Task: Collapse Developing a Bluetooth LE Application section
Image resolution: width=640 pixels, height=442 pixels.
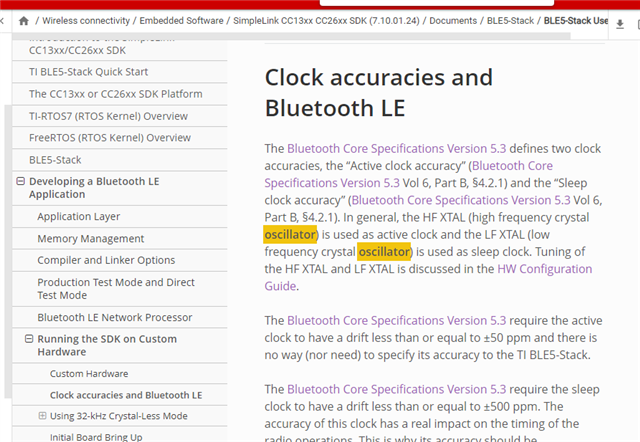Action: coord(20,181)
